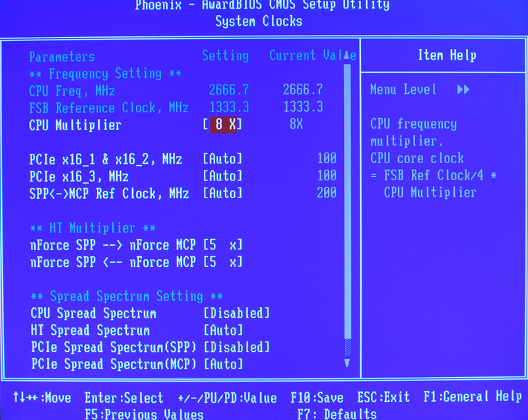This screenshot has height=420, width=528.
Task: Toggle CPU Spread Spectrum Disabled value
Action: [x=237, y=313]
